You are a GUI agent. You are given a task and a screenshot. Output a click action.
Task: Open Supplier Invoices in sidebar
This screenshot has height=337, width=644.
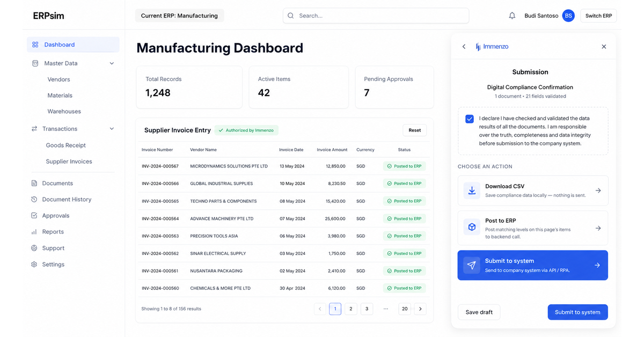pos(69,162)
